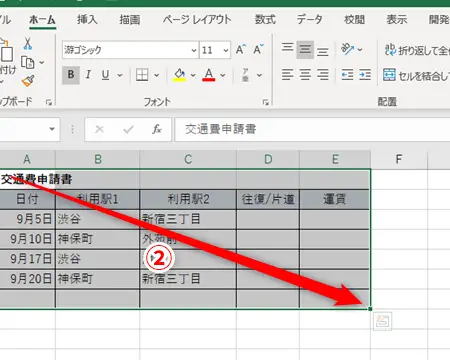Open the 挿入 ribbon tab
This screenshot has height=360, width=450.
point(87,19)
